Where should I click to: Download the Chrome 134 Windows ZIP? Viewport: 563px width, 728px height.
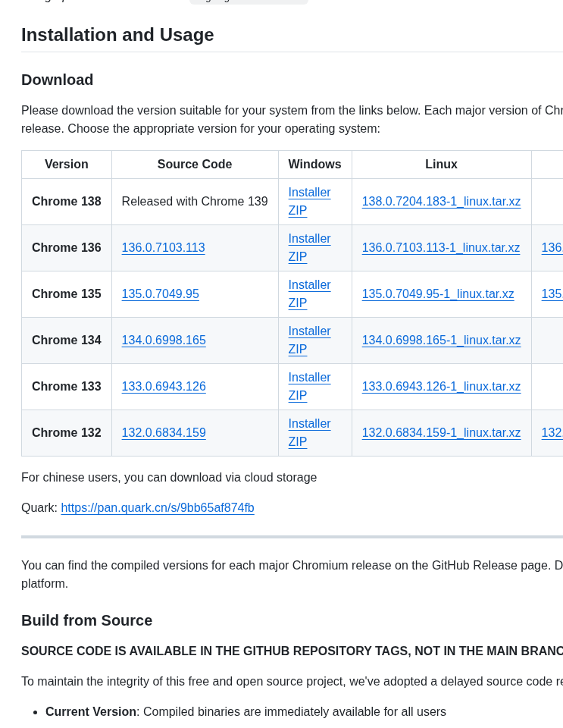pos(297,349)
